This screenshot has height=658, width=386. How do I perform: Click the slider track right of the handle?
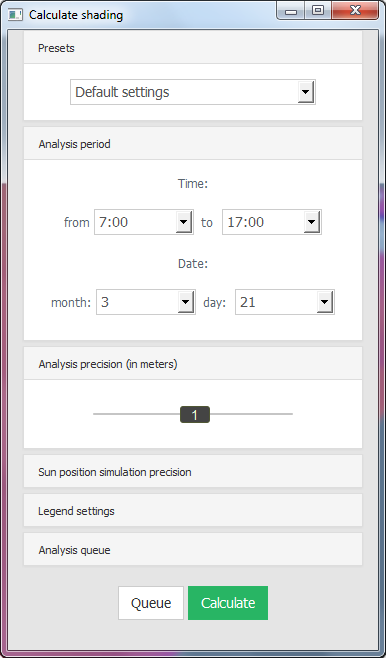(251, 414)
